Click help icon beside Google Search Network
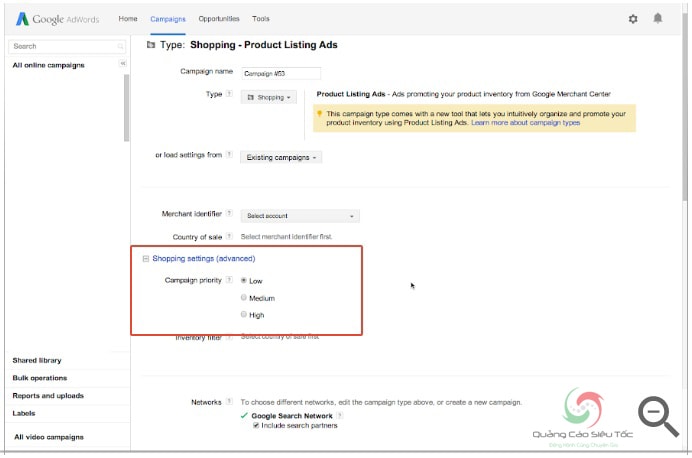The height and width of the screenshot is (458, 692). point(340,415)
